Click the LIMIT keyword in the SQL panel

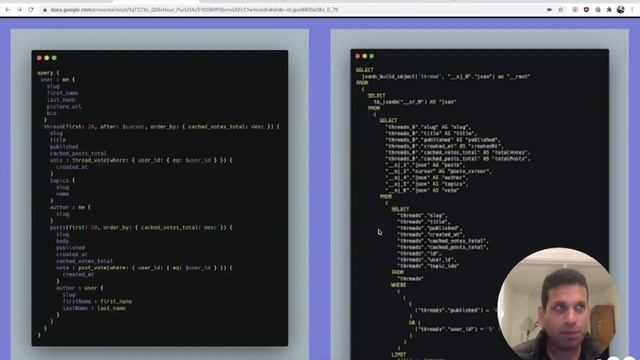pos(398,354)
